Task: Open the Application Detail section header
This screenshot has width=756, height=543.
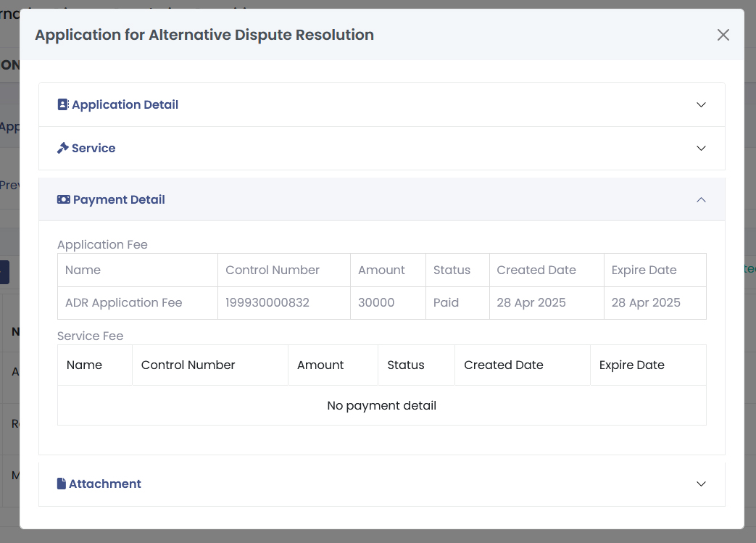Action: point(125,104)
